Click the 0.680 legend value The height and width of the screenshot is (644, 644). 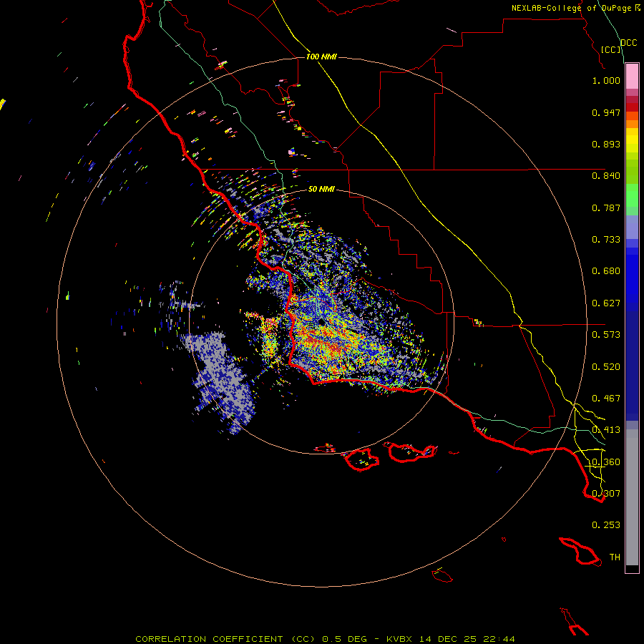pos(606,271)
